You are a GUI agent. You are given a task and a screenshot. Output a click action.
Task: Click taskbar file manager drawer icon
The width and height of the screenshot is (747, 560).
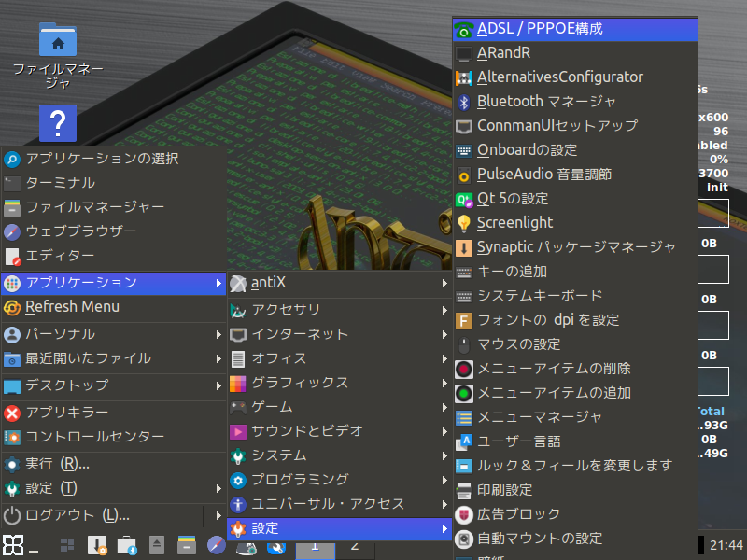[187, 545]
